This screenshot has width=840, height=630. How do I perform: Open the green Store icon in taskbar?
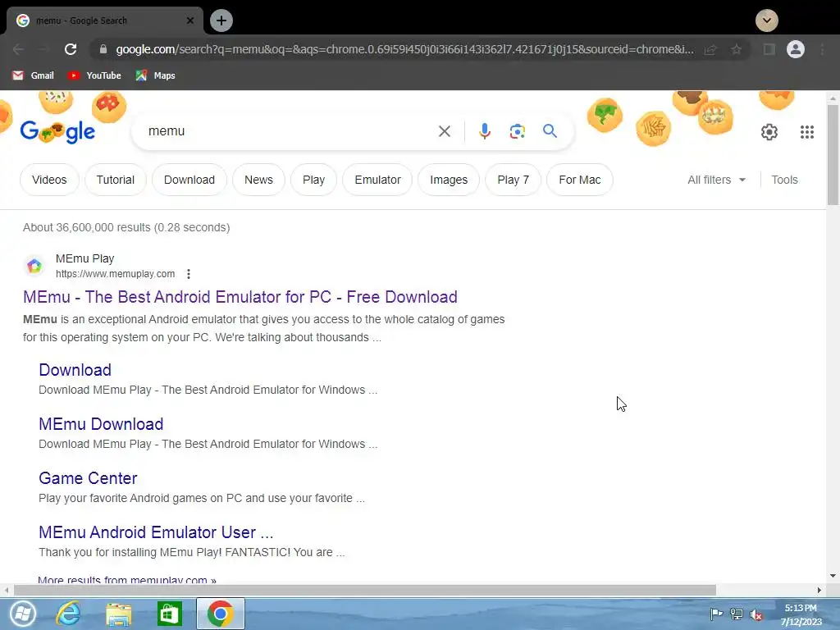[x=169, y=614]
